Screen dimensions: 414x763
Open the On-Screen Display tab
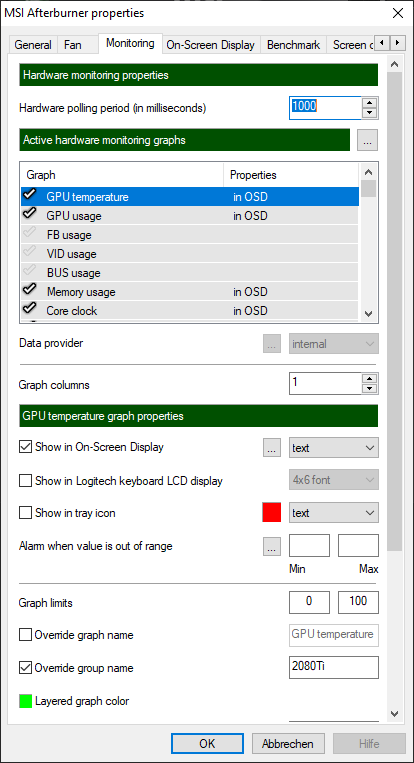coord(210,45)
